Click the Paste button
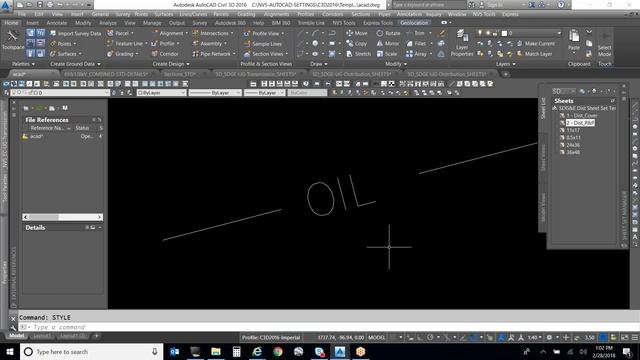This screenshot has width=640, height=360. [574, 40]
